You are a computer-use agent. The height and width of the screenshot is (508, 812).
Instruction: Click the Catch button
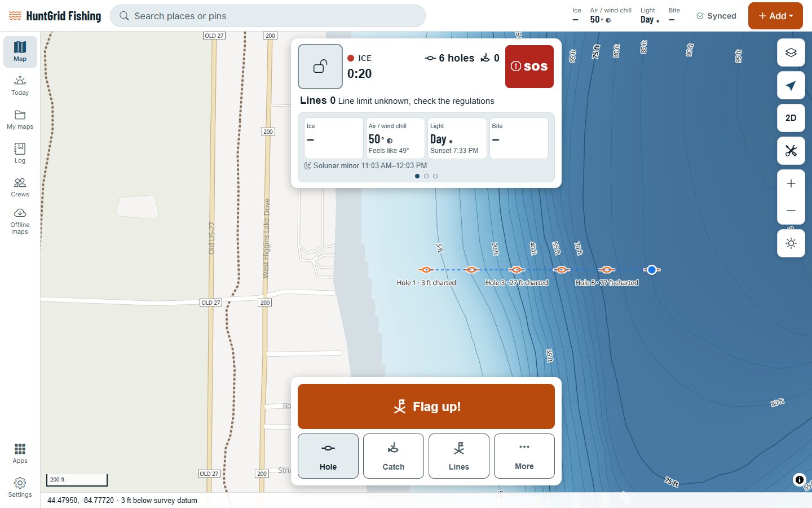click(394, 456)
